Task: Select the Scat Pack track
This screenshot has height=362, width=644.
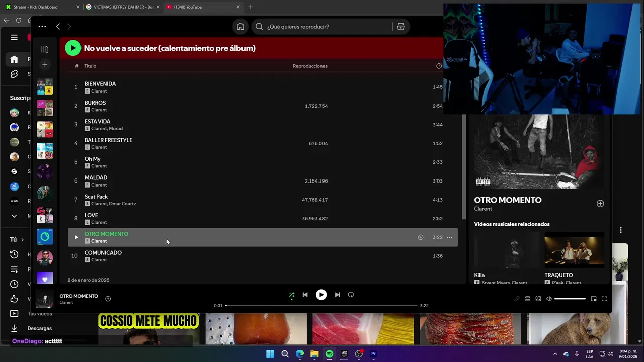Action: point(263,200)
